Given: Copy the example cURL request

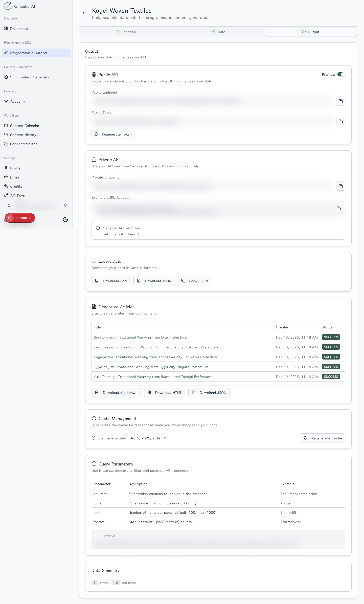Looking at the screenshot, I should point(338,208).
